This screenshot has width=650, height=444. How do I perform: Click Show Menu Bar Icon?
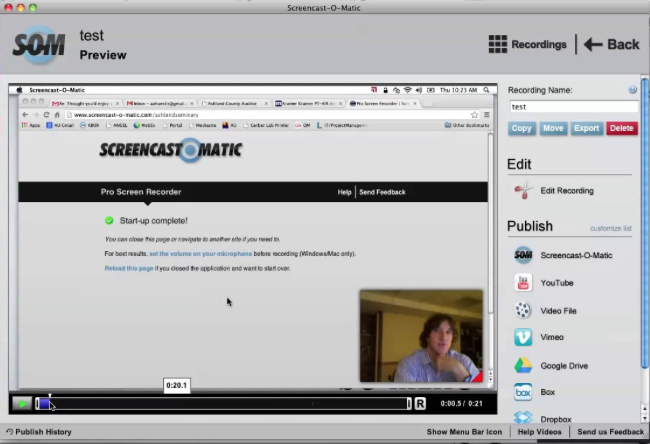tap(464, 432)
